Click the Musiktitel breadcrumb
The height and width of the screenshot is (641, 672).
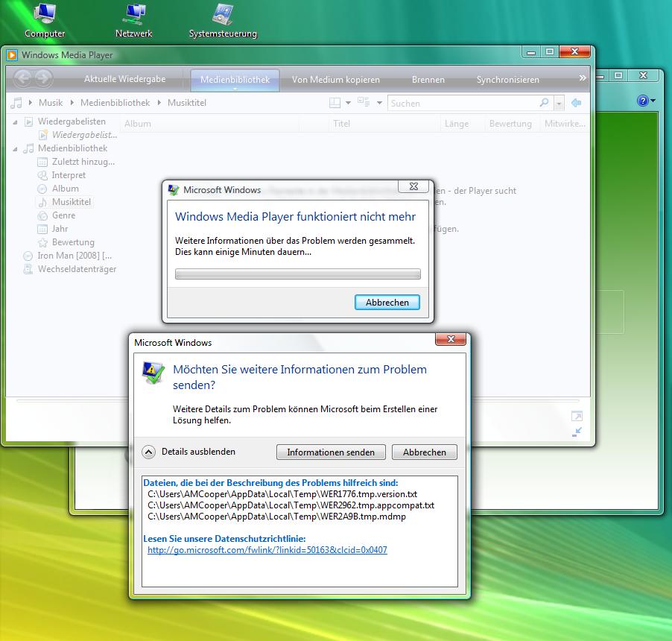coord(187,102)
